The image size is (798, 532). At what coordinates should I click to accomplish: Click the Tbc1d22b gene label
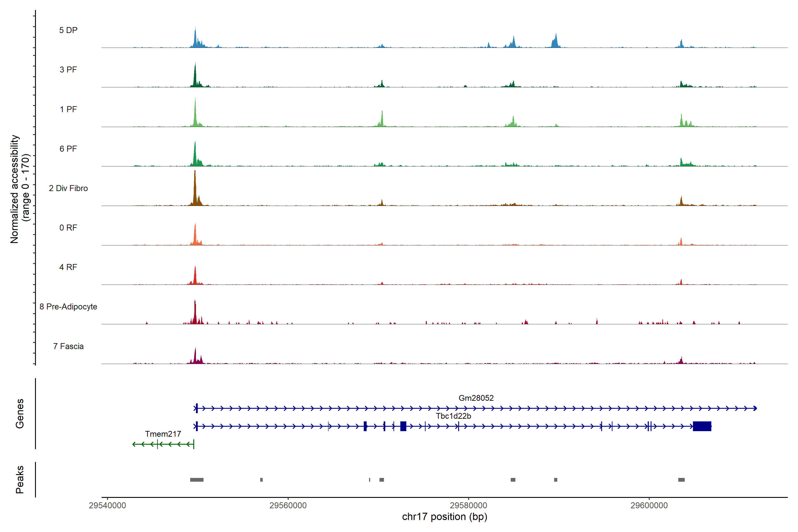click(x=453, y=416)
